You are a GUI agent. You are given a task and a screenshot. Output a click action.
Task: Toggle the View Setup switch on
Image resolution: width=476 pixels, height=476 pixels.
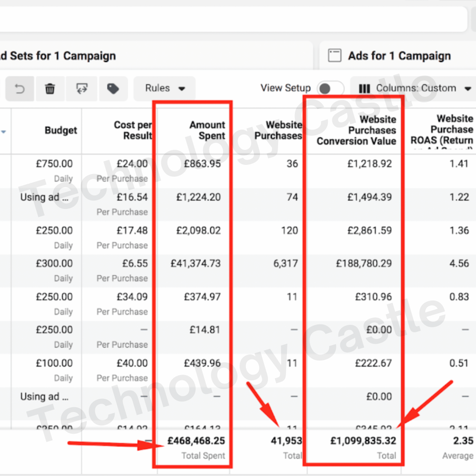coord(331,88)
